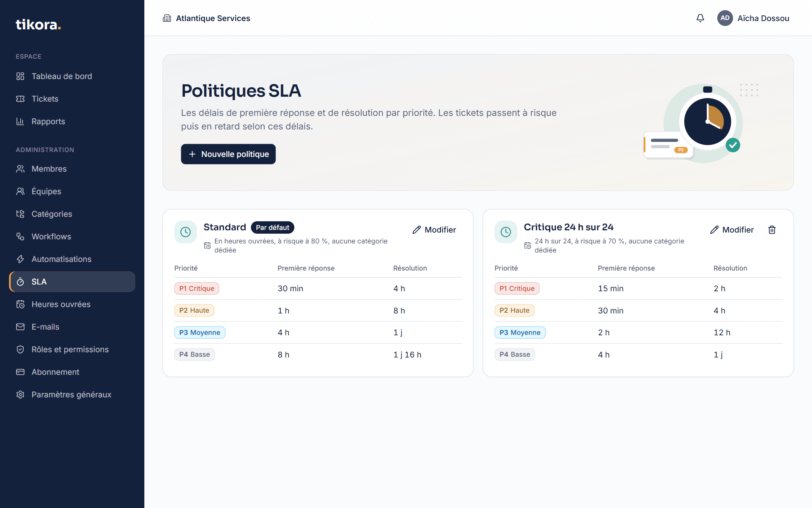Click the Aïcha Dossou user name
This screenshot has height=508, width=812.
(x=763, y=18)
